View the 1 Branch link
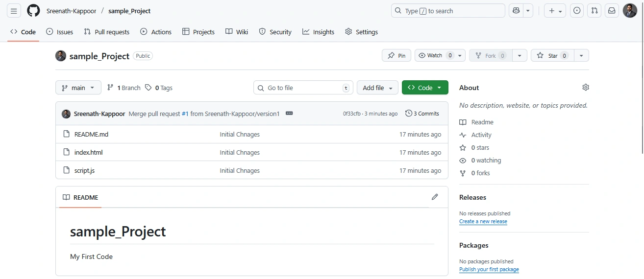Viewport: 644px width, 279px height. coord(124,88)
